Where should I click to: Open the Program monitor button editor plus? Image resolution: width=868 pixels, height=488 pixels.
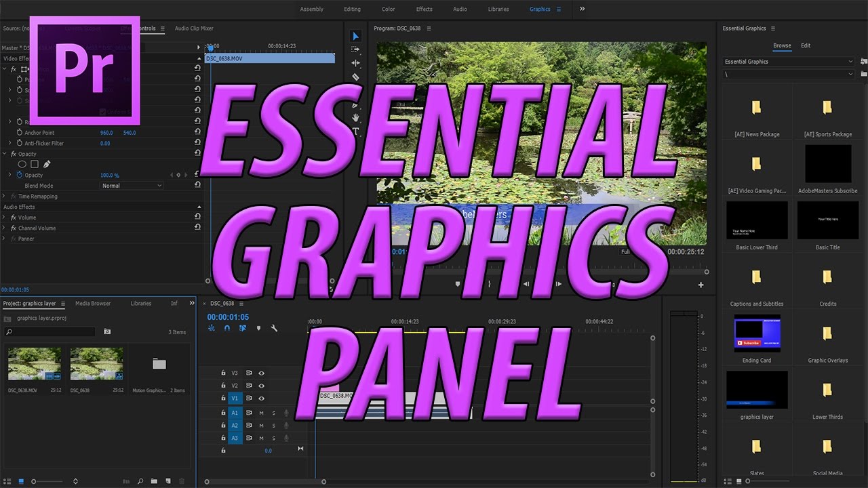click(x=701, y=285)
